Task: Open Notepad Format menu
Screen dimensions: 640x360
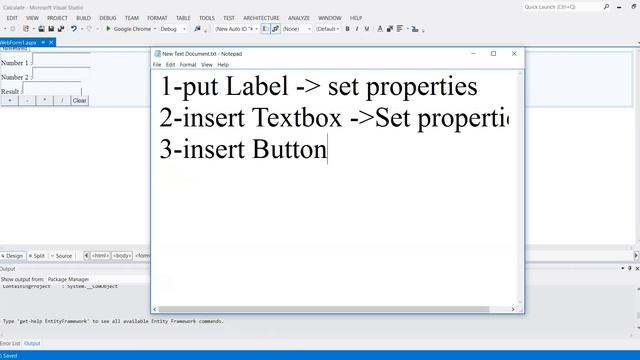Action: click(x=188, y=64)
